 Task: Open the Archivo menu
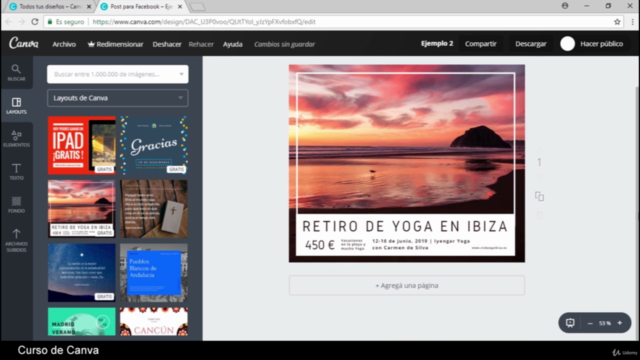click(64, 44)
